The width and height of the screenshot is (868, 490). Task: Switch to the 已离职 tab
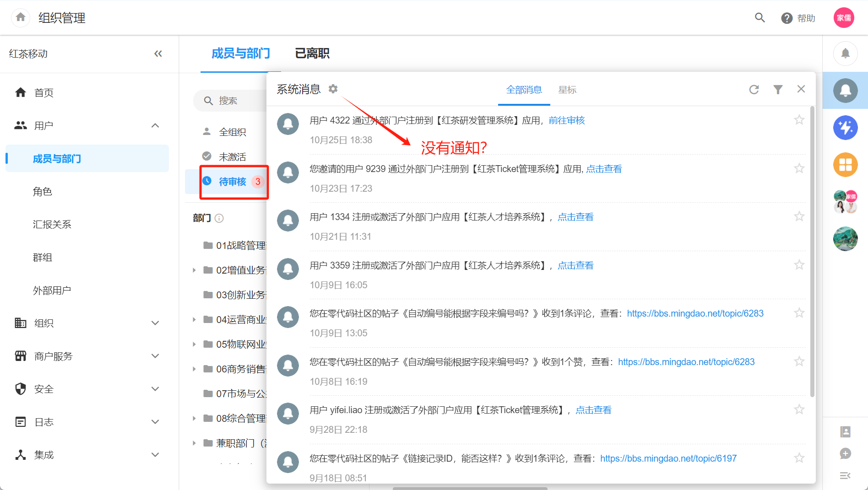tap(312, 54)
